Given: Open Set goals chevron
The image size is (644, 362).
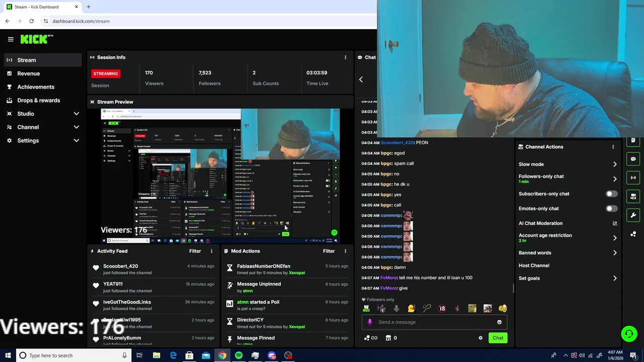Looking at the screenshot, I should 615,278.
